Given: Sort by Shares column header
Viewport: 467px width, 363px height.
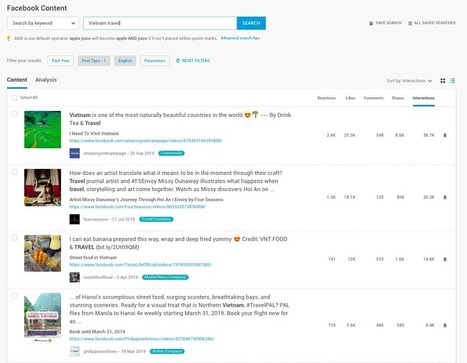Looking at the screenshot, I should tap(398, 98).
